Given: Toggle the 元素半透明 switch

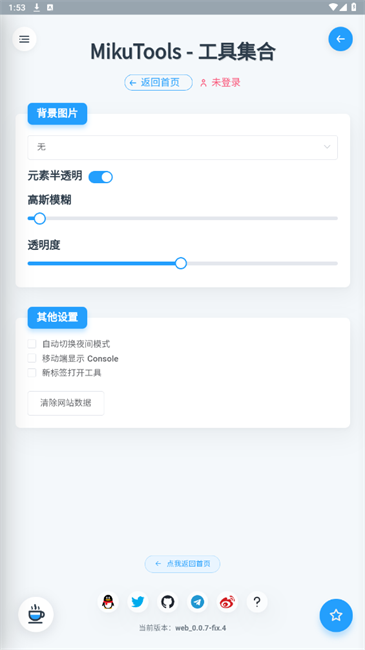Looking at the screenshot, I should (101, 177).
